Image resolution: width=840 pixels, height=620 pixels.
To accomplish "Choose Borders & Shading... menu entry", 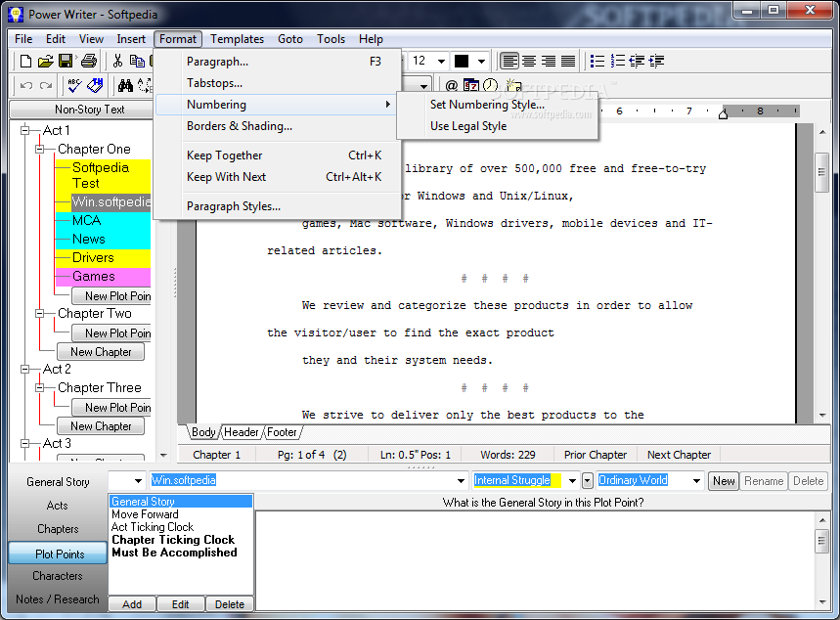I will point(278,126).
